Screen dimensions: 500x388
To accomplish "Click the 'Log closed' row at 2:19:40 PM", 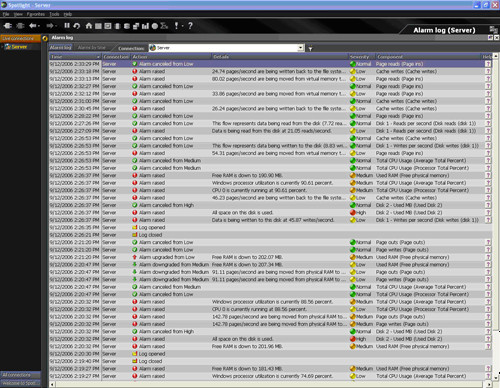I will click(270, 361).
